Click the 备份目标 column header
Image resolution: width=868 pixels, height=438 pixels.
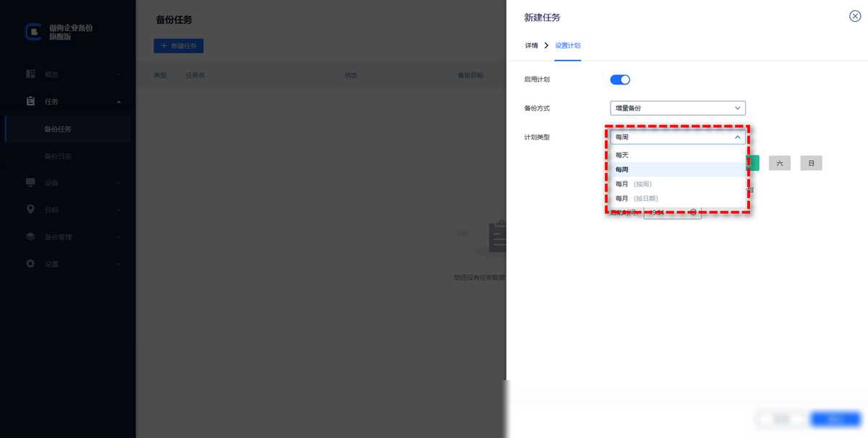point(470,75)
